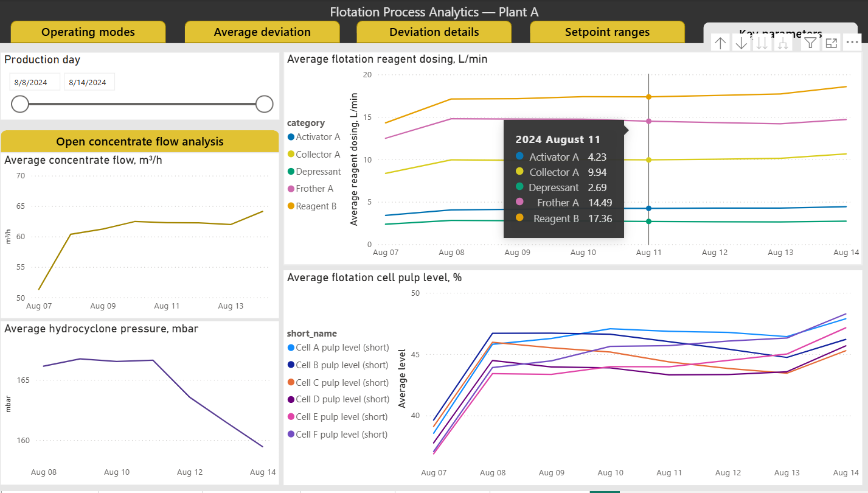The image size is (868, 493).
Task: Toggle Cell C pulp level legend item
Action: (x=338, y=382)
